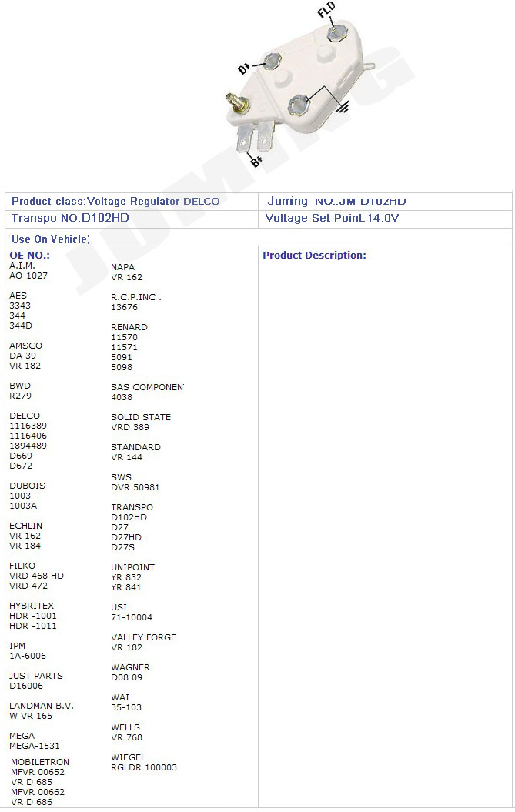Image resolution: width=515 pixels, height=812 pixels.
Task: Select JUST PARTS number 'D16006'
Action: coord(26,687)
